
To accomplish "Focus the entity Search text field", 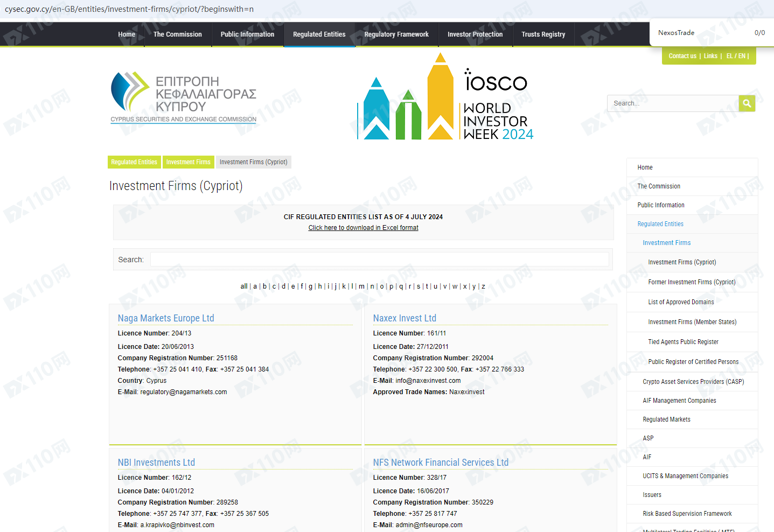I will pos(379,260).
